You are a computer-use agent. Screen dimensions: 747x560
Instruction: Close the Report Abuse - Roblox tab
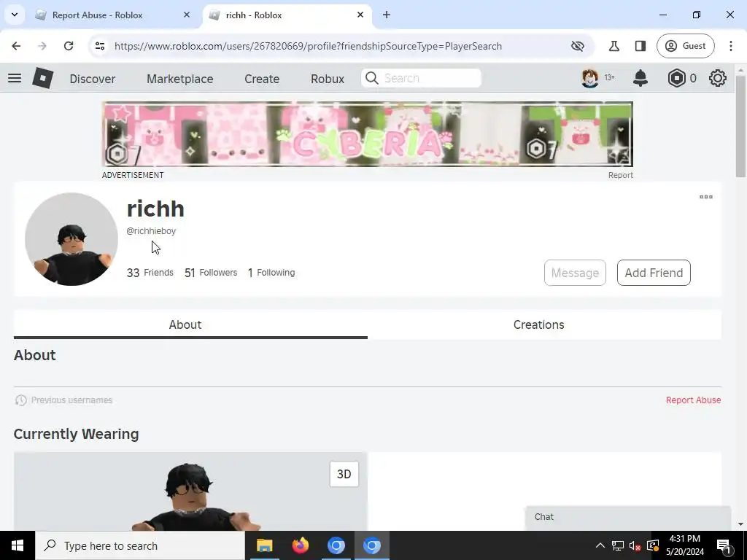click(x=187, y=15)
